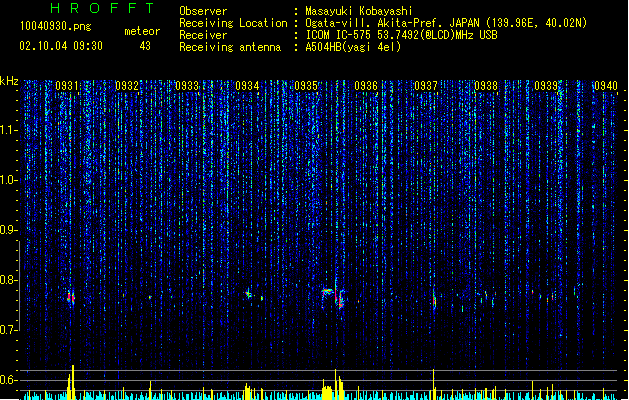Click the 0.6 frequency axis label
This screenshot has height=400, width=629.
click(x=9, y=380)
